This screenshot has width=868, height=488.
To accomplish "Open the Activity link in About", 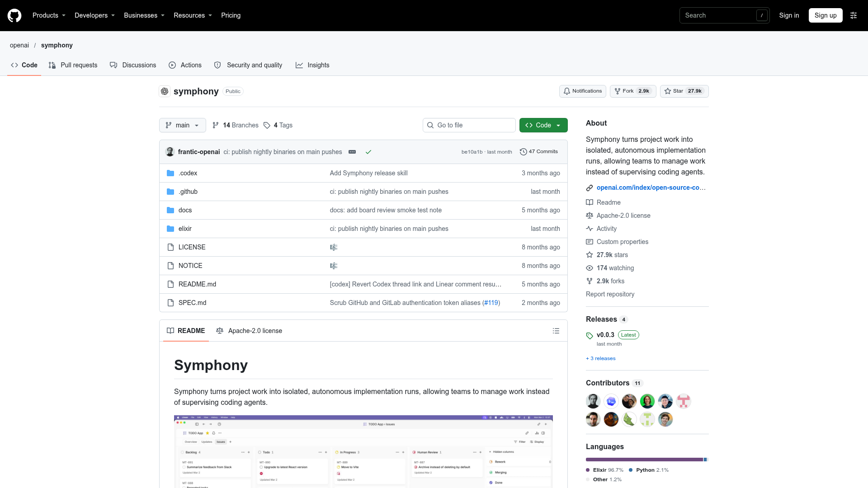I will [601, 229].
